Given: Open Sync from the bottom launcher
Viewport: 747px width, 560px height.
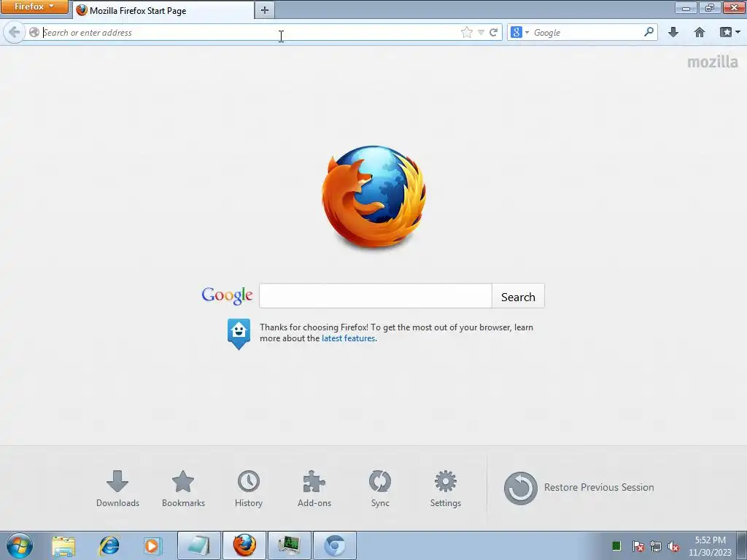Looking at the screenshot, I should coord(380,489).
